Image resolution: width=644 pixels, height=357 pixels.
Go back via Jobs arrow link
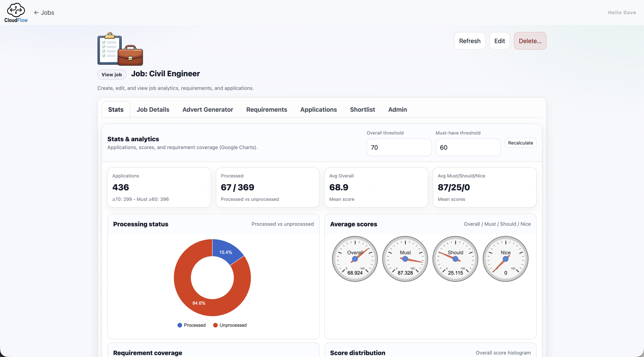(x=44, y=13)
